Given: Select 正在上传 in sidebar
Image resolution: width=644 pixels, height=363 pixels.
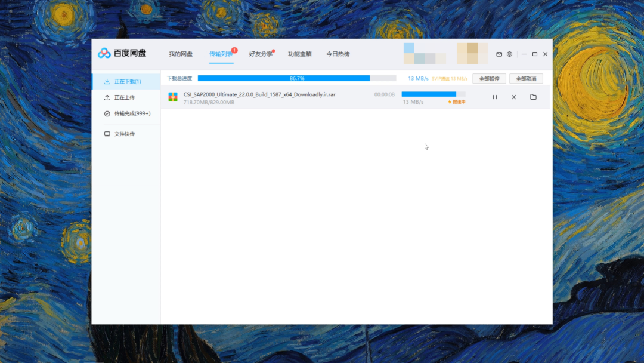Looking at the screenshot, I should (x=126, y=97).
